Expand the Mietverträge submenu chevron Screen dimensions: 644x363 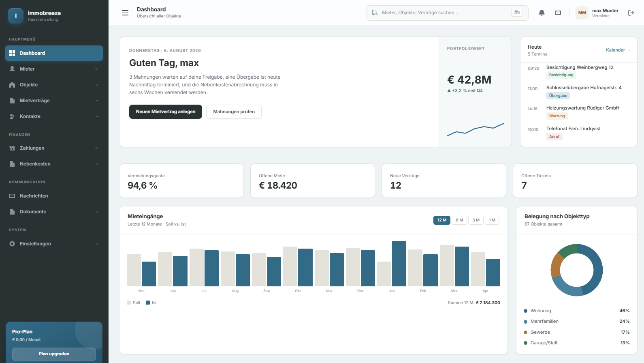[97, 101]
